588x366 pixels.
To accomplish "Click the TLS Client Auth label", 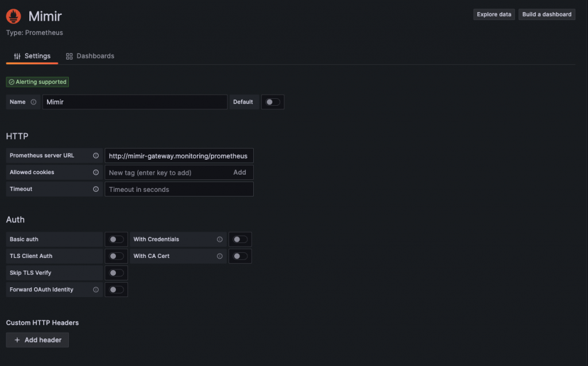I will point(31,256).
